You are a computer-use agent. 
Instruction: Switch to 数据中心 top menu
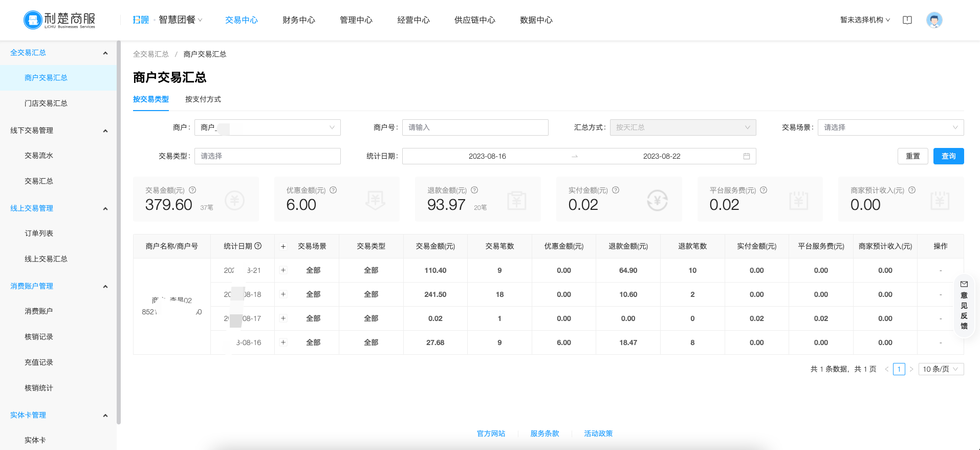(x=536, y=20)
